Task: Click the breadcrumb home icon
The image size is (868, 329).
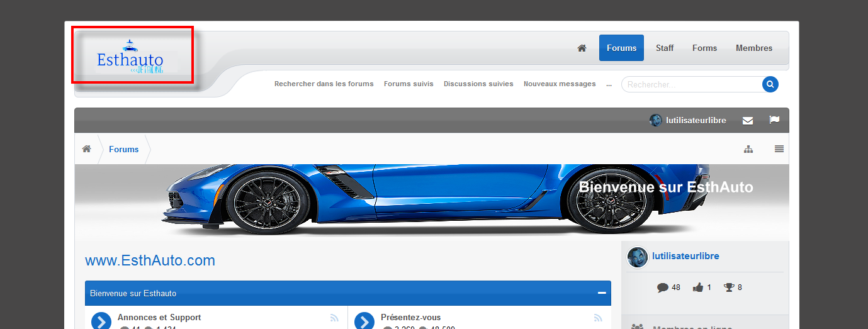Action: [x=86, y=149]
